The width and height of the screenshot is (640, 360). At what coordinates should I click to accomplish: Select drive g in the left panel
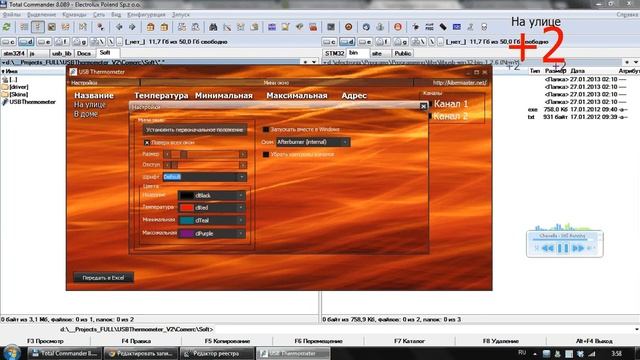pyautogui.click(x=80, y=42)
